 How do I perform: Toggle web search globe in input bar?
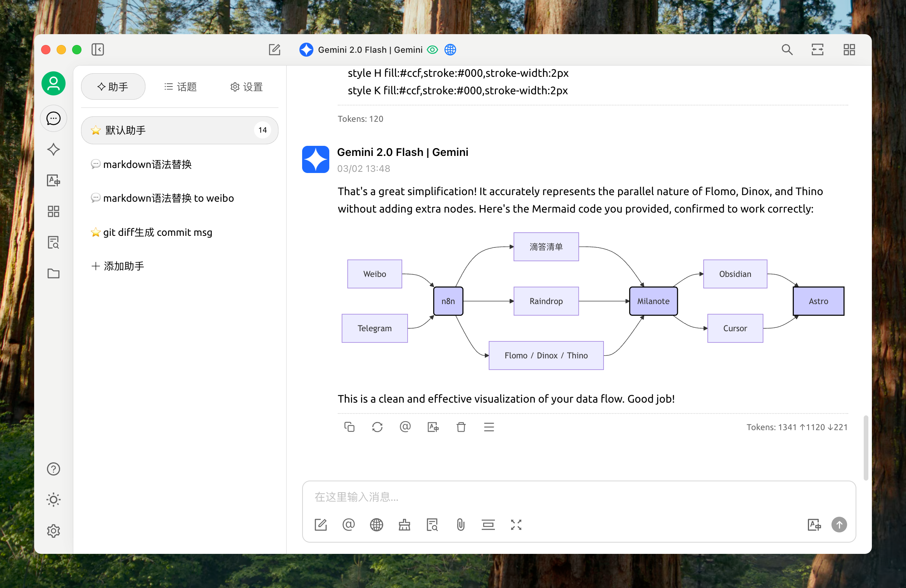click(376, 525)
